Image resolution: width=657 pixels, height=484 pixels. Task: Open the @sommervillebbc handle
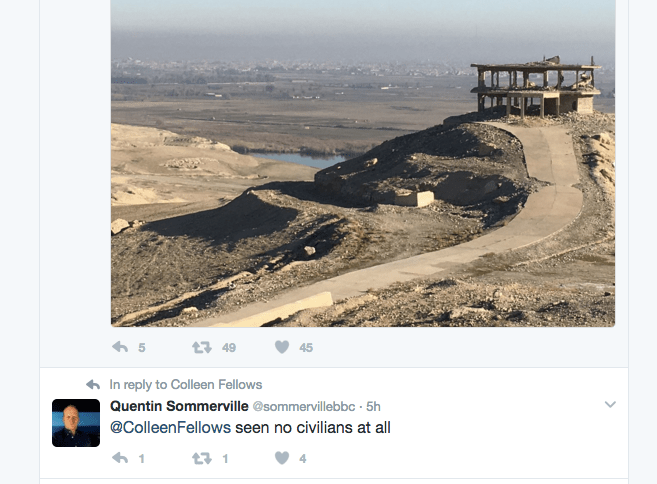(x=304, y=406)
